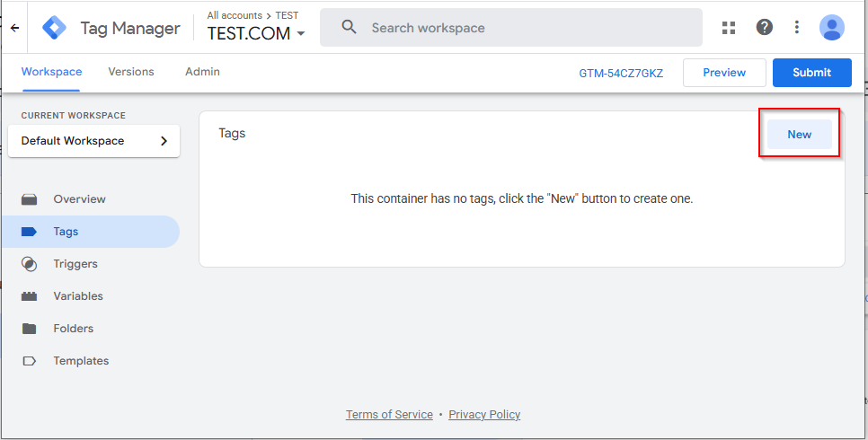Open the Privacy Policy link
The width and height of the screenshot is (868, 440).
[x=484, y=415]
